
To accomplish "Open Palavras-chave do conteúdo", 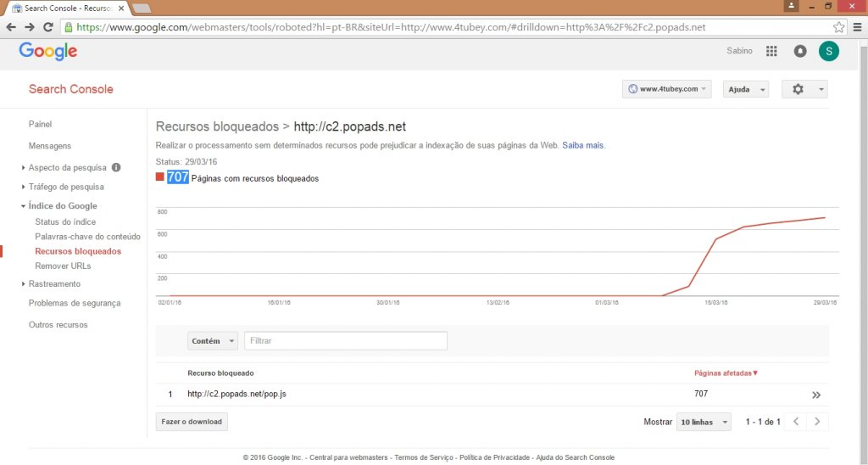I will pos(87,237).
